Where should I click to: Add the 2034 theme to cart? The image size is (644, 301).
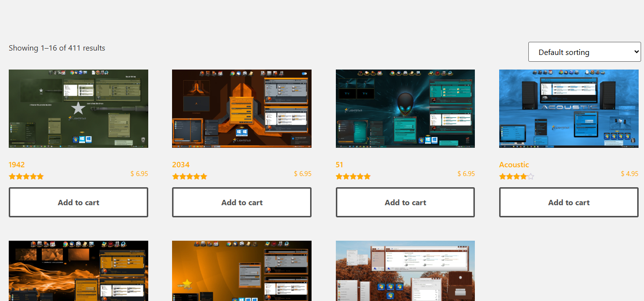242,202
